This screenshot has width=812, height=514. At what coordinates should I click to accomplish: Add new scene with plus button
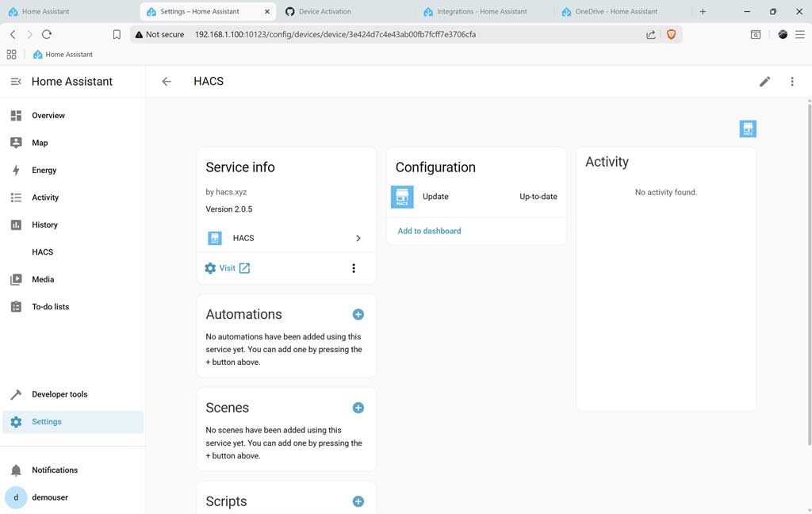click(x=358, y=408)
